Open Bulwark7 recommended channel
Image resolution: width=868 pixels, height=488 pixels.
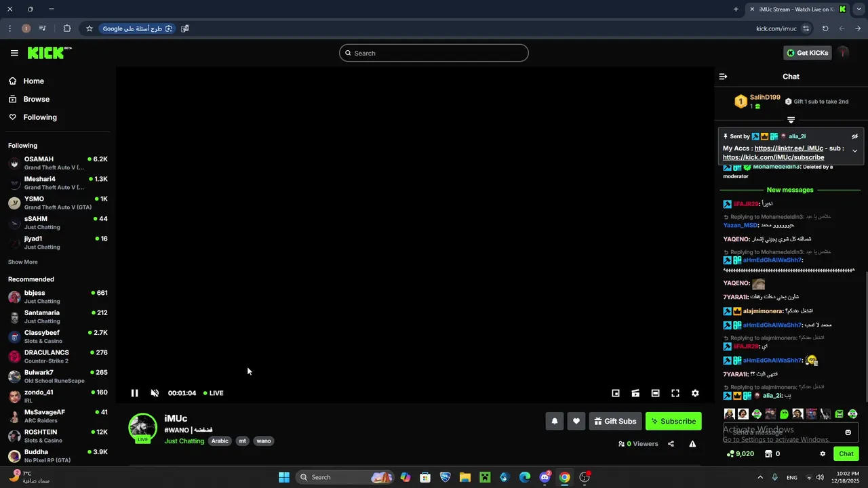[58, 376]
